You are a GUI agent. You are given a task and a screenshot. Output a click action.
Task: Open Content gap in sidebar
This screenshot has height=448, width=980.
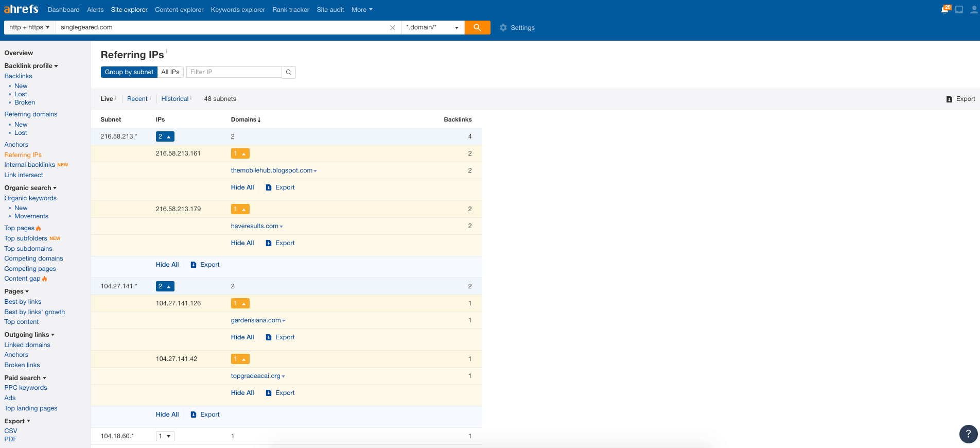(22, 279)
